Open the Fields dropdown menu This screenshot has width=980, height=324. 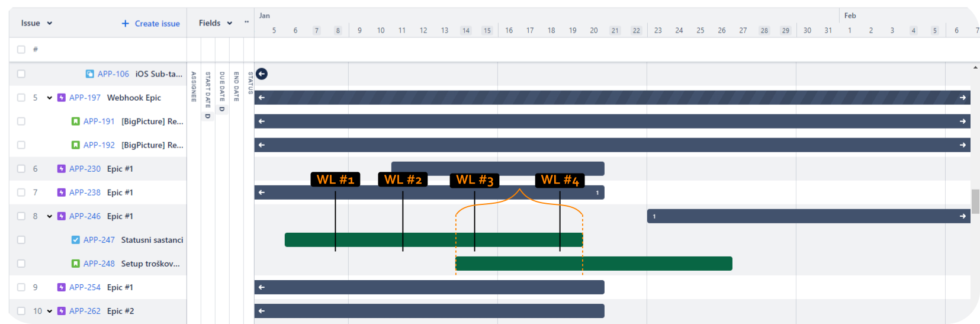(x=216, y=23)
